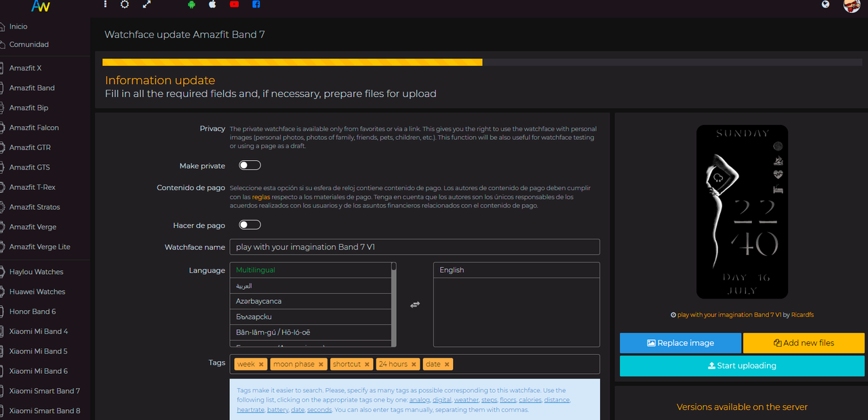Click the Watchface name input field

pyautogui.click(x=415, y=247)
